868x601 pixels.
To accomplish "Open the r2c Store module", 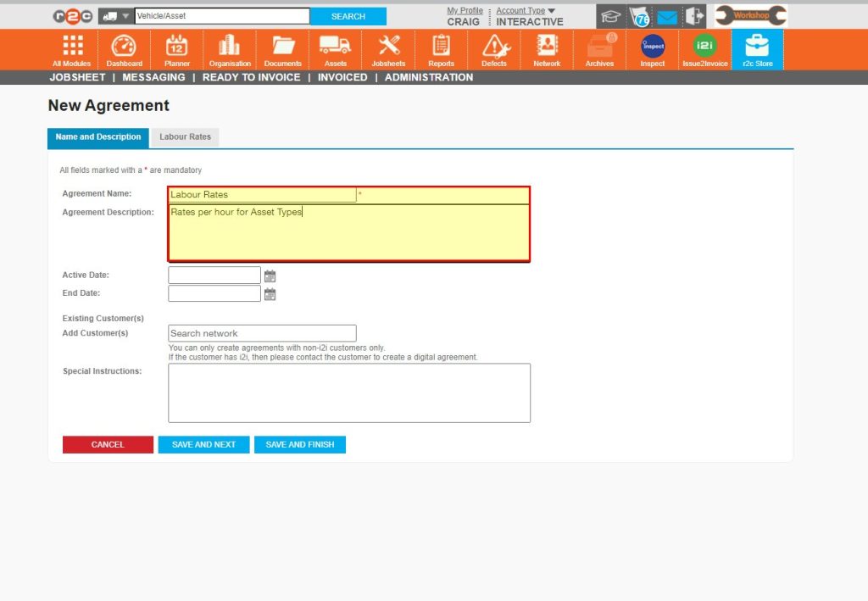I will coord(757,50).
